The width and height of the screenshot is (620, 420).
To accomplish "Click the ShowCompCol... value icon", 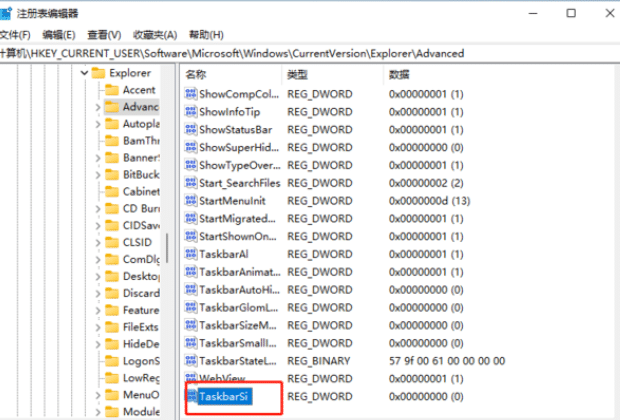I will pyautogui.click(x=191, y=94).
